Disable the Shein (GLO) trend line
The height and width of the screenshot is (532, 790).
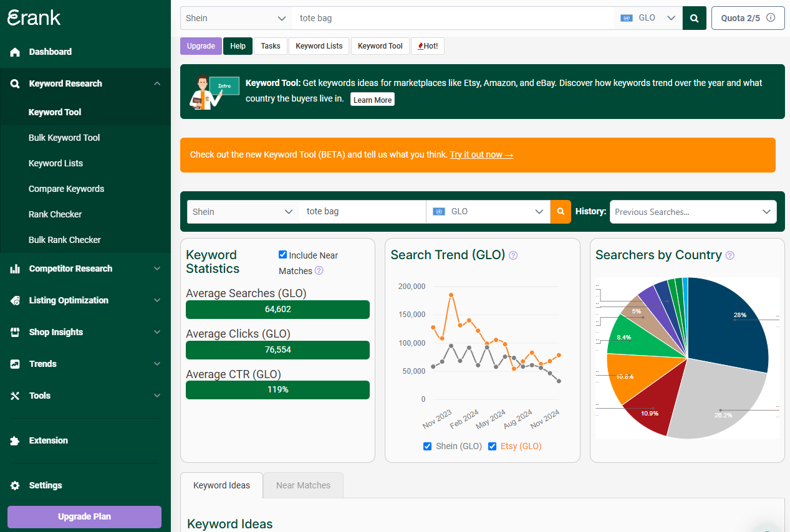pos(427,446)
